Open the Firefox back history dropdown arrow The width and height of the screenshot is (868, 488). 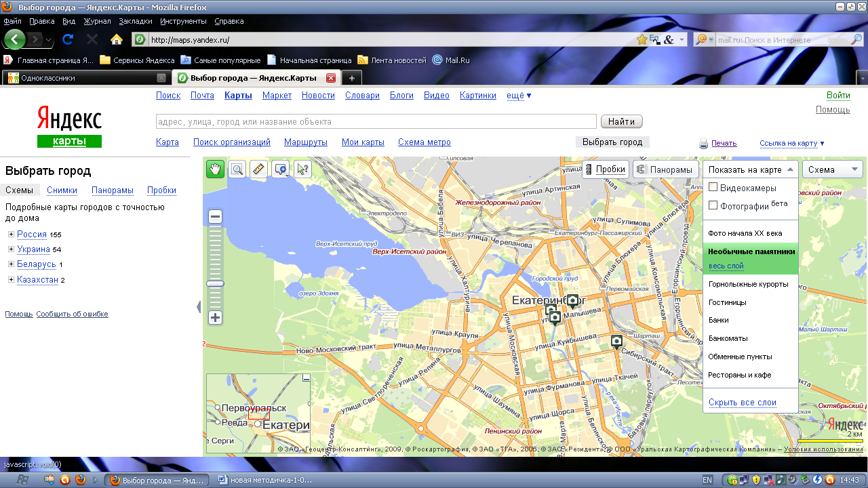(49, 40)
